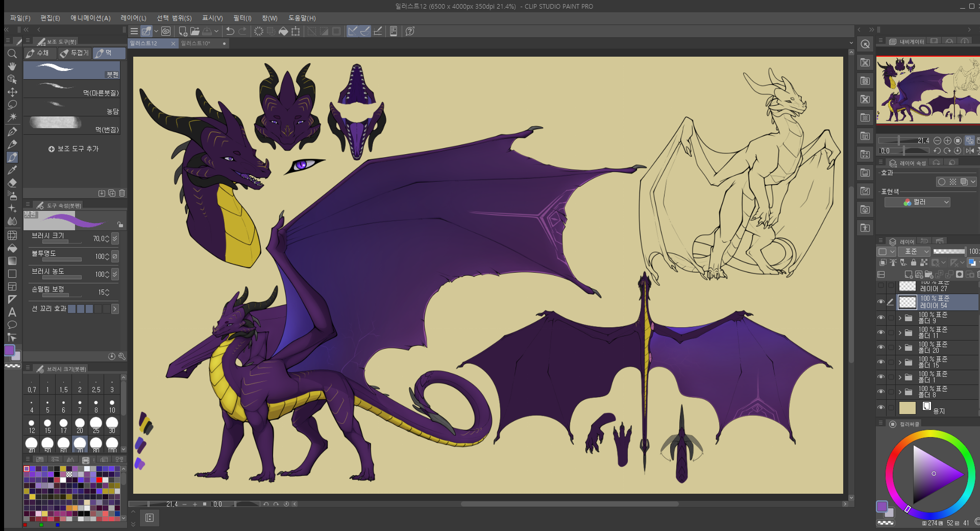Screen dimensions: 980x531
Task: Select the 수채 sub tool tab
Action: [x=41, y=53]
